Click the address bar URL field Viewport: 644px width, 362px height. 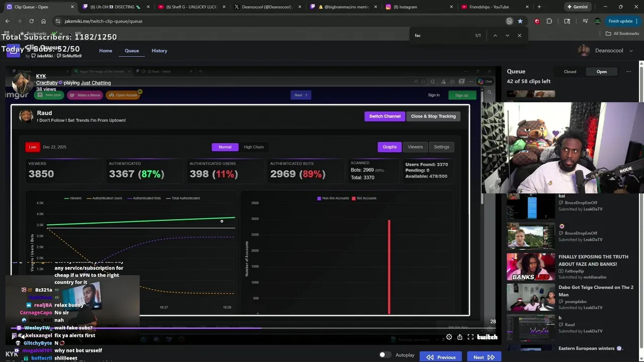282,21
